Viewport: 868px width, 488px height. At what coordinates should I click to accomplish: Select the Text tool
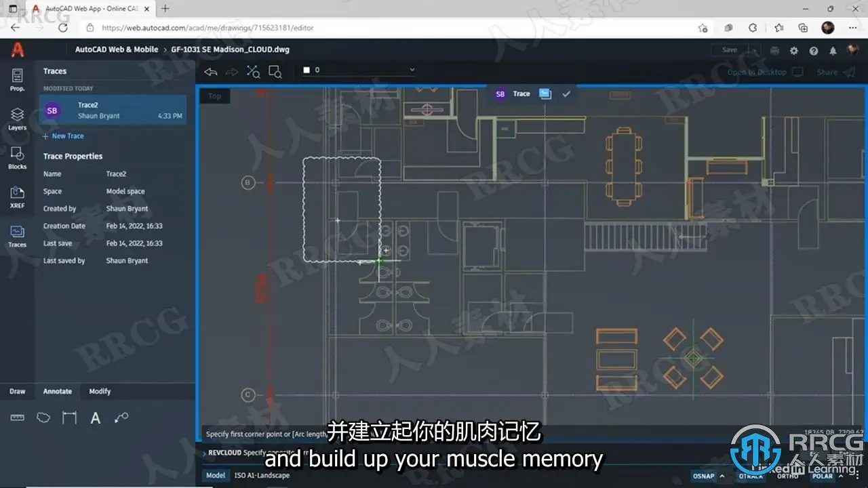96,418
